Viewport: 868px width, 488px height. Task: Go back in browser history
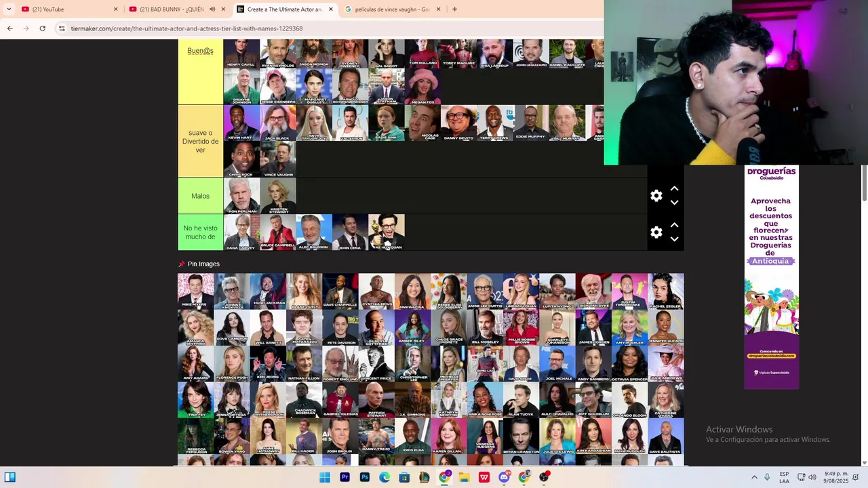[x=9, y=28]
